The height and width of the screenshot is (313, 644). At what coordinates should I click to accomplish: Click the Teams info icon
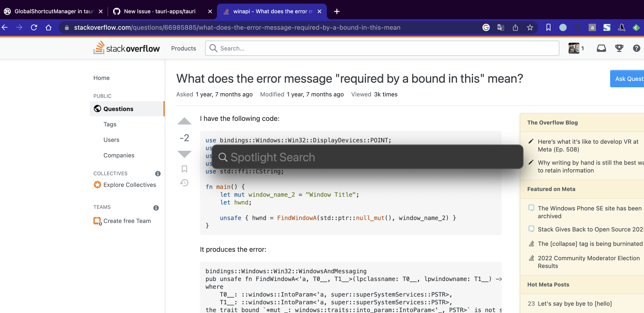[x=156, y=208]
